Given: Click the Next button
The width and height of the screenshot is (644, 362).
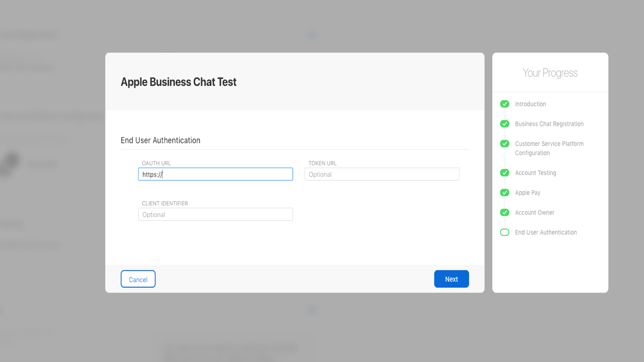Looking at the screenshot, I should coord(451,279).
